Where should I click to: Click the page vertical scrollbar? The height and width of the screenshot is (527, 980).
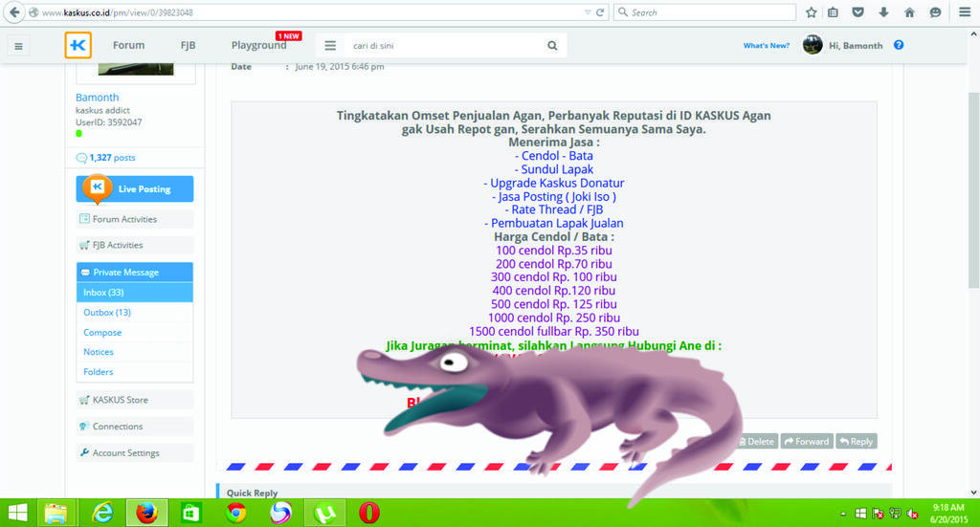[973, 190]
